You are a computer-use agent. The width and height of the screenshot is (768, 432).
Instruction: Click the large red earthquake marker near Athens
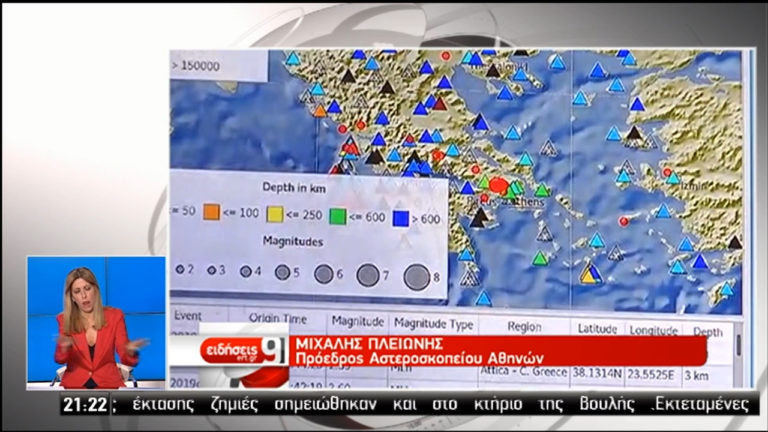point(499,186)
